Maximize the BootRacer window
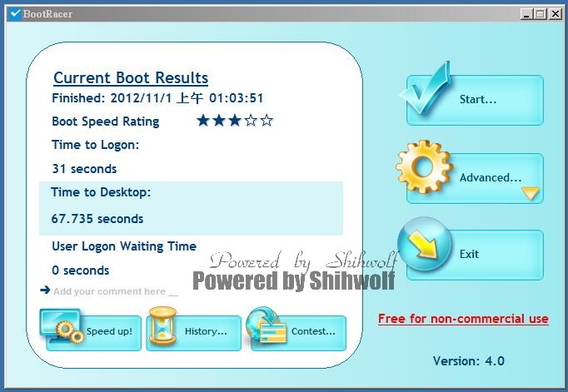 pos(541,14)
